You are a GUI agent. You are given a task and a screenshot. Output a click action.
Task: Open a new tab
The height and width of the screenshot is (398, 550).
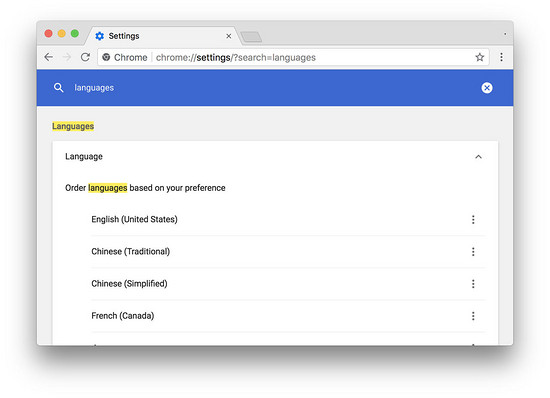coord(251,37)
